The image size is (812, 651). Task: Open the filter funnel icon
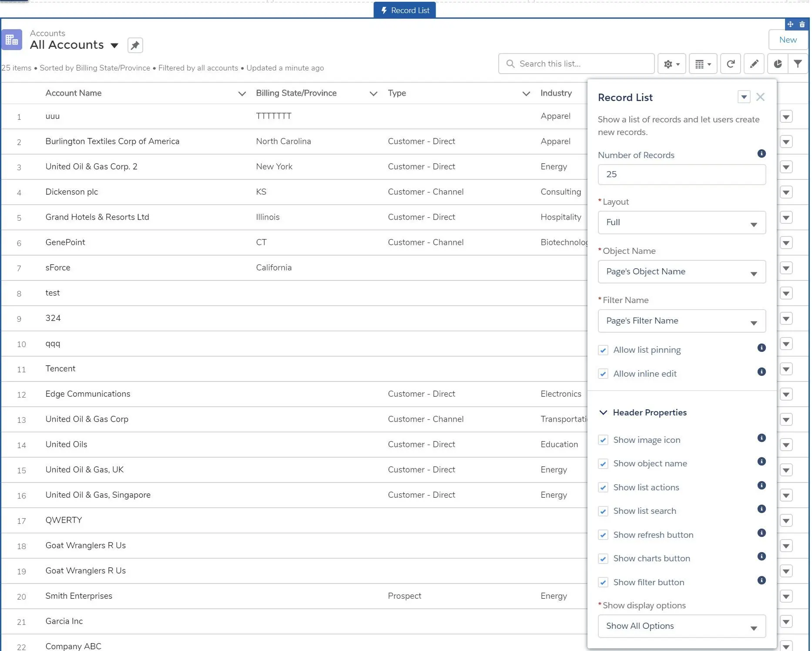[x=798, y=64]
